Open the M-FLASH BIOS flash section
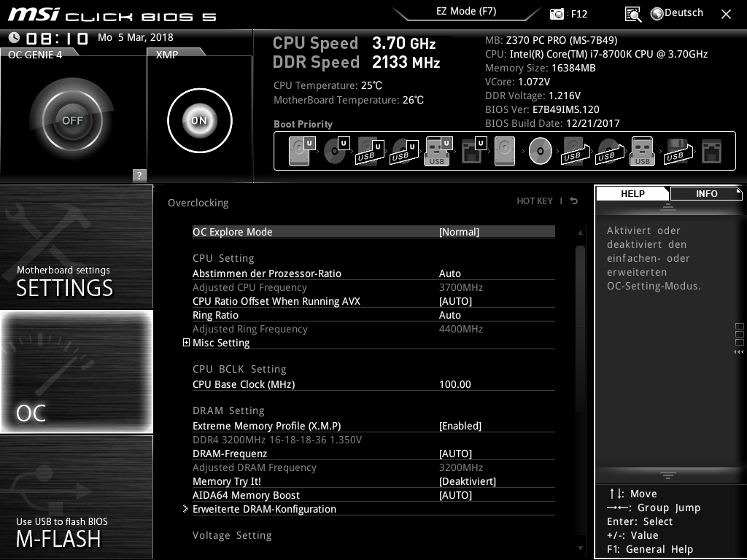 [x=76, y=497]
